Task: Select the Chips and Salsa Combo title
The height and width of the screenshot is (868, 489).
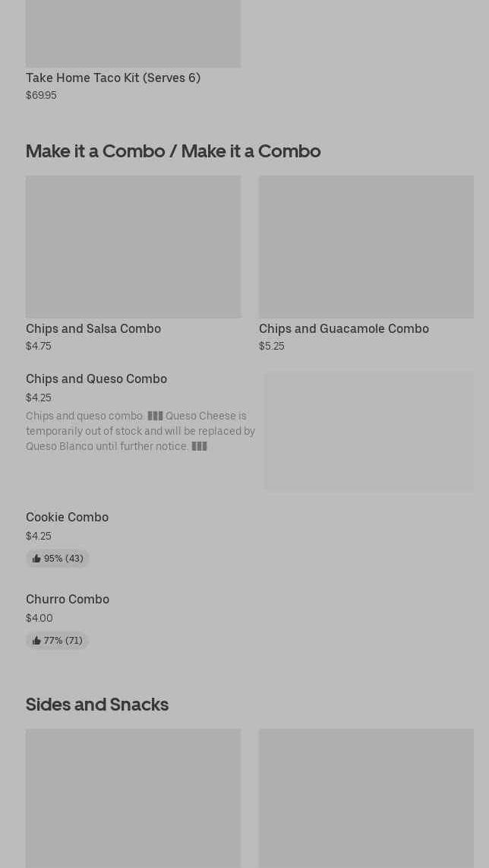Action: tap(93, 328)
